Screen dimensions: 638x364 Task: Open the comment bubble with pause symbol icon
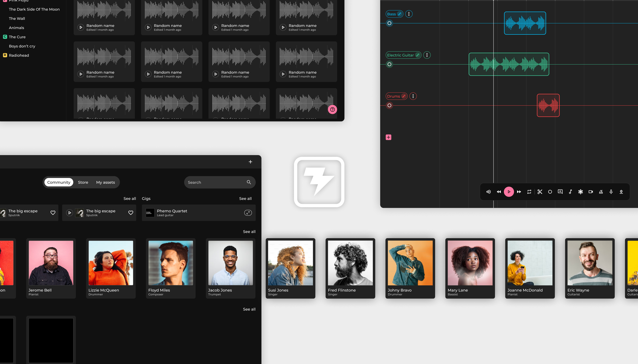560,192
